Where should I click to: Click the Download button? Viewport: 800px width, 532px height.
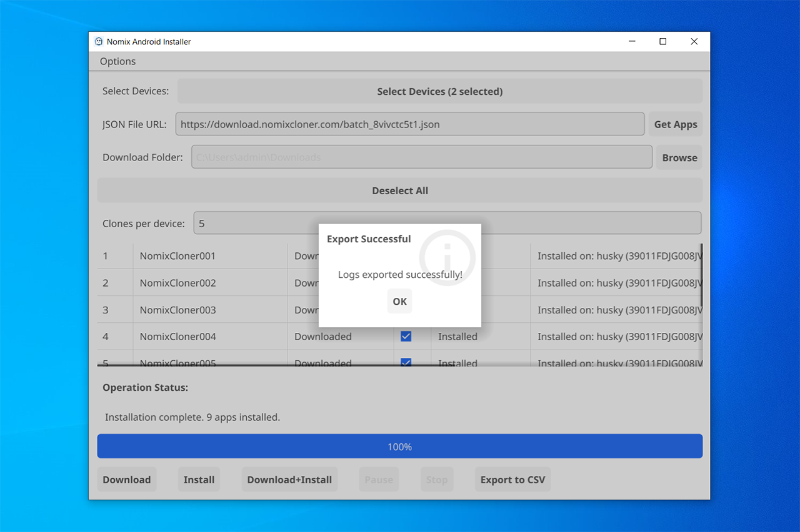point(127,480)
